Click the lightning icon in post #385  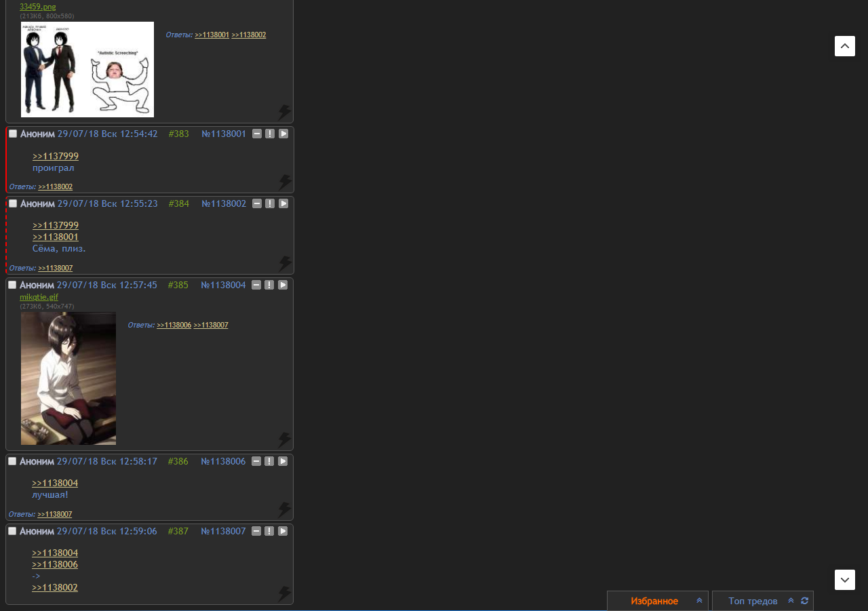(x=285, y=440)
